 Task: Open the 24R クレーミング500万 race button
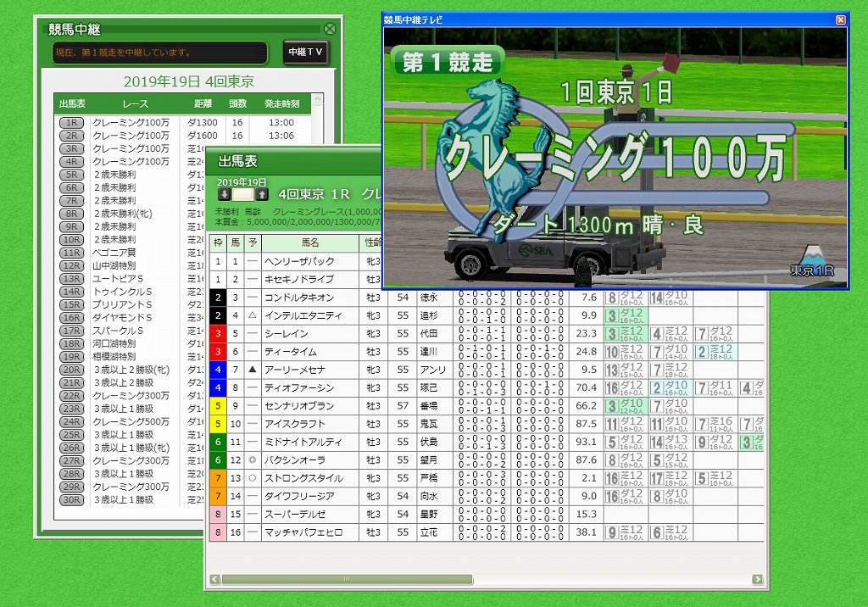pos(72,422)
